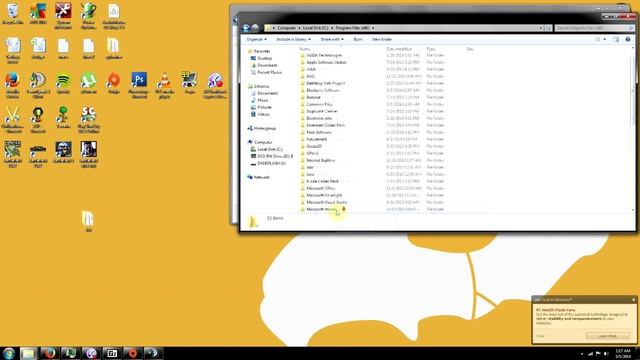Image resolution: width=640 pixels, height=360 pixels.
Task: Select the Electronic Arts folder
Action: tap(319, 118)
